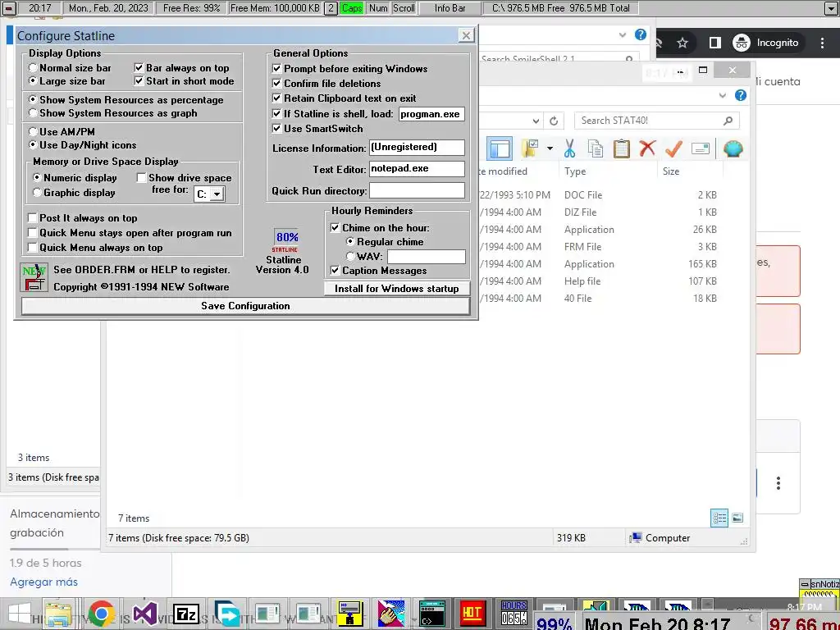Click the folder options icon in STAT40! toolbar
Viewport: 840px width, 630px height.
[531, 148]
